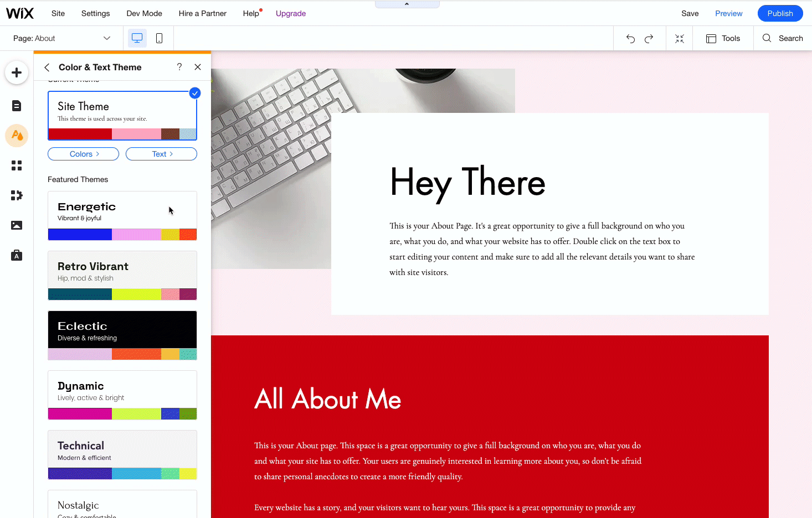Screen dimensions: 812x518
Task: Click the yellow-green swatch of Retro Vibrant
Action: (x=137, y=294)
